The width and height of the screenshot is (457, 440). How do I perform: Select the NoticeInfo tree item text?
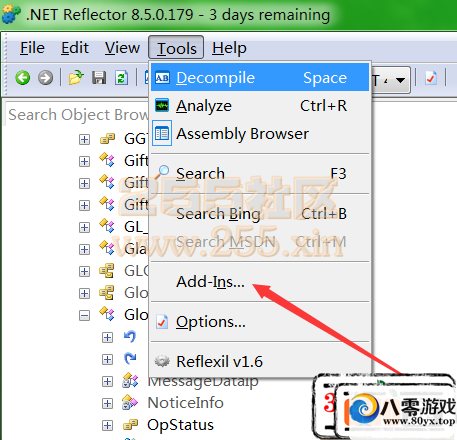(x=185, y=403)
